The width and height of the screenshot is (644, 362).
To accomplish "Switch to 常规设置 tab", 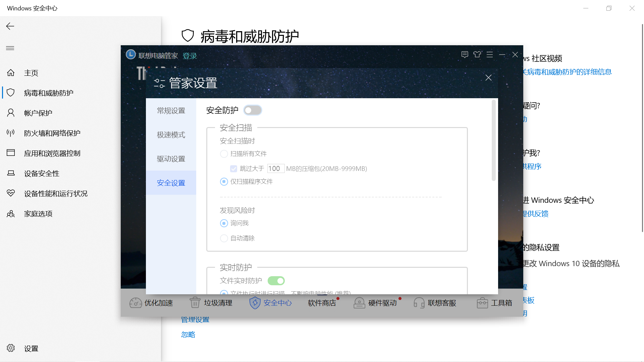I will (171, 111).
